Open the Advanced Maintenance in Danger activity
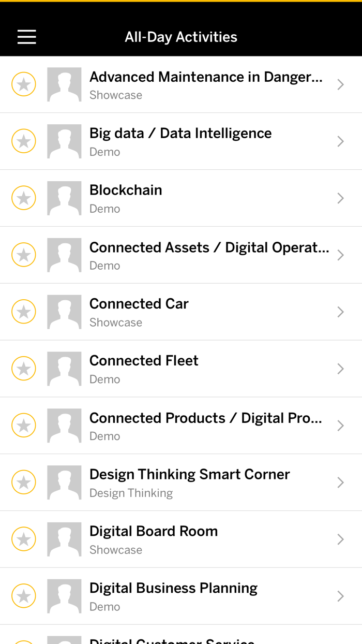Screen dimensions: 362x644 181,84
